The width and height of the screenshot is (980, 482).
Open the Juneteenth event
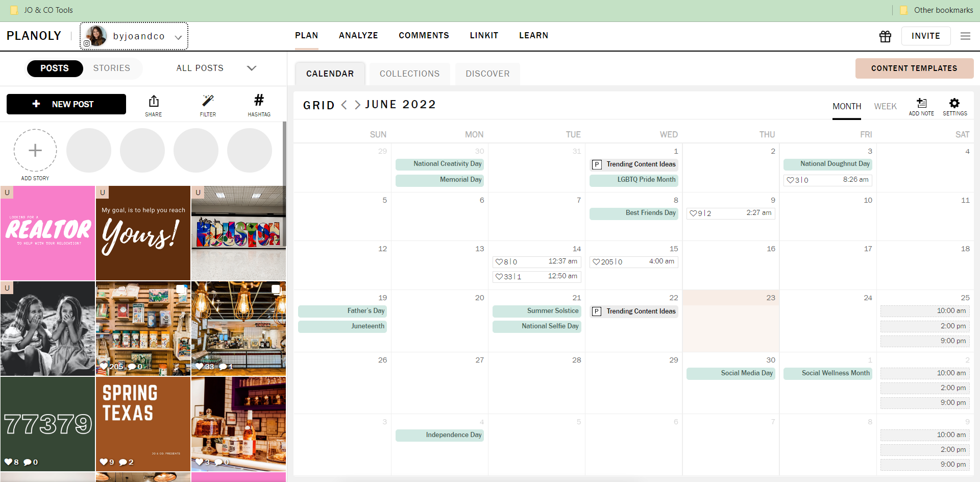pos(342,326)
